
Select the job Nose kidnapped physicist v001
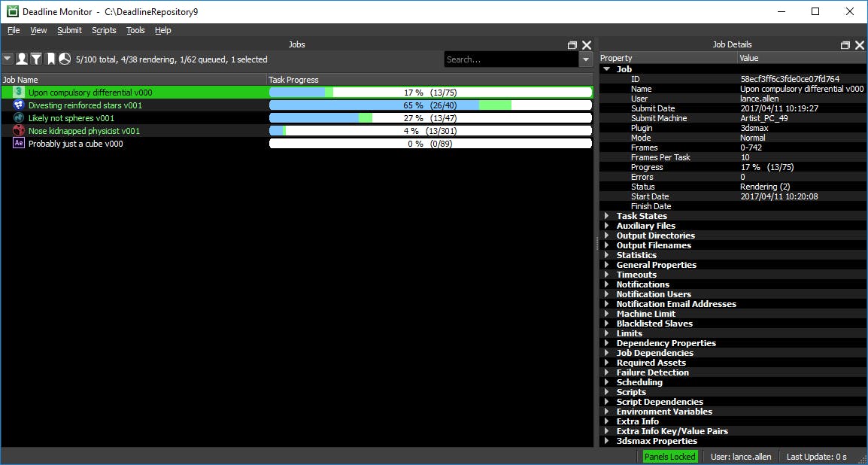point(84,131)
